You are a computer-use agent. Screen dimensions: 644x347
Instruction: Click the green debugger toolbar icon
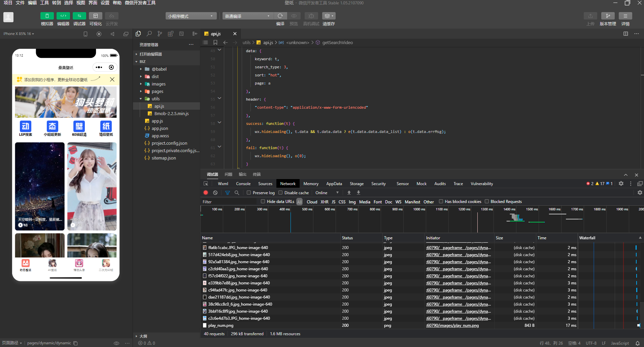[x=79, y=16]
